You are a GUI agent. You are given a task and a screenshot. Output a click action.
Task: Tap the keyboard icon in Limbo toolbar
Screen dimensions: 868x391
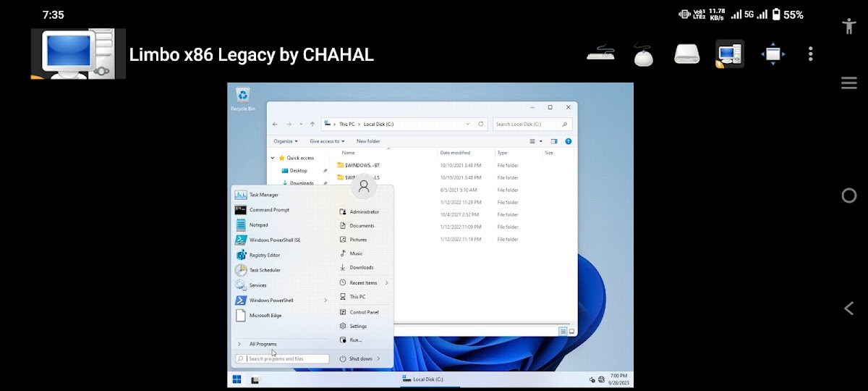(600, 54)
